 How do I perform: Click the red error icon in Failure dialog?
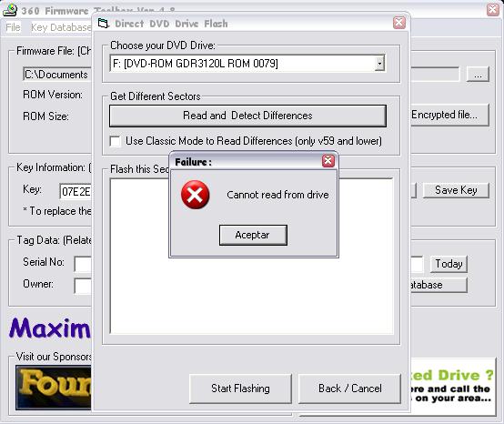[195, 195]
